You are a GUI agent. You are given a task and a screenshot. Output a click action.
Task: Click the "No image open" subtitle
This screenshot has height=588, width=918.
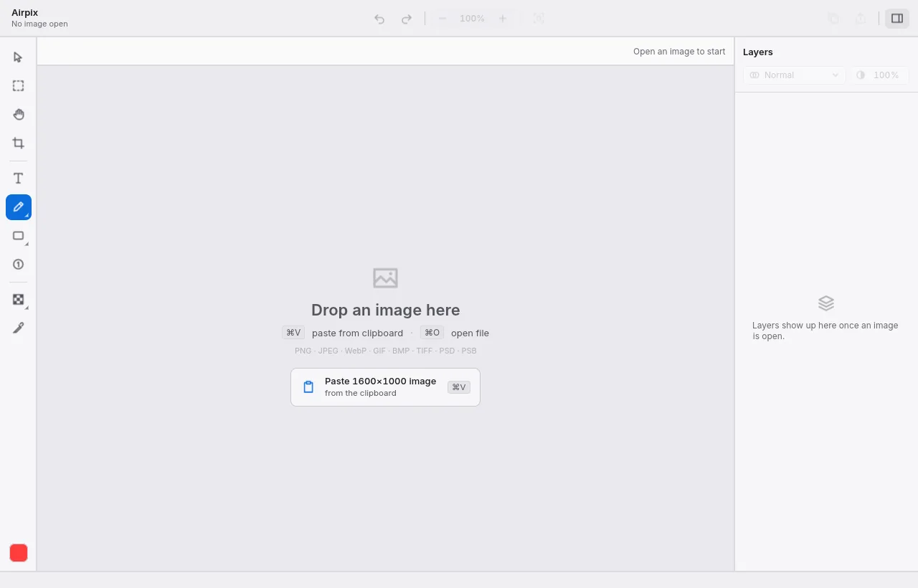coord(39,24)
